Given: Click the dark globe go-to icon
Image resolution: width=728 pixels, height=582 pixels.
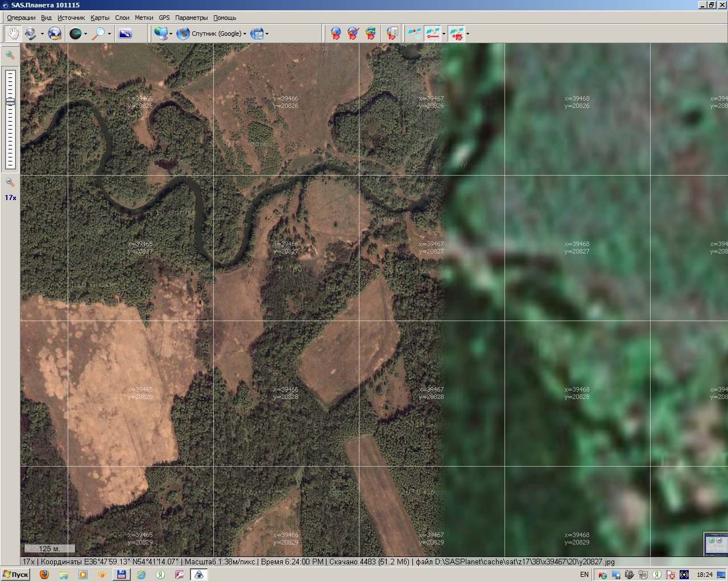Looking at the screenshot, I should tap(75, 34).
